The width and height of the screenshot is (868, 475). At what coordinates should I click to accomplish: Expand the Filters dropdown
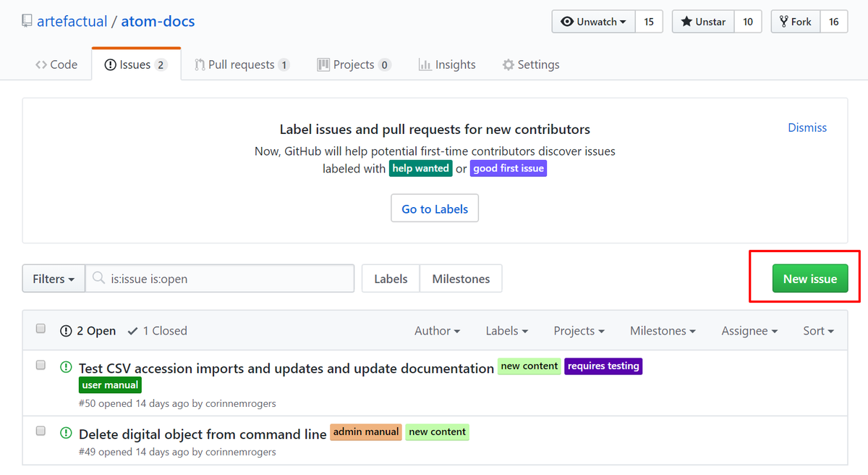53,278
